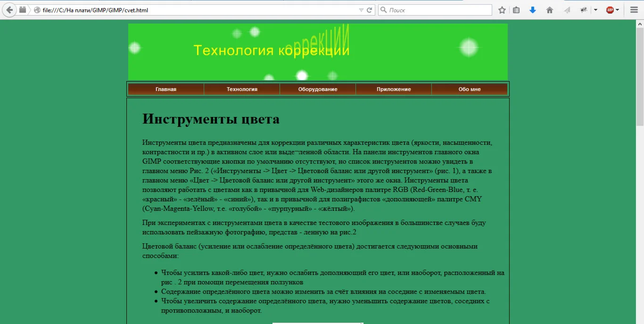Open the downloads arrow icon
Screen dimensions: 644x324
coord(533,10)
